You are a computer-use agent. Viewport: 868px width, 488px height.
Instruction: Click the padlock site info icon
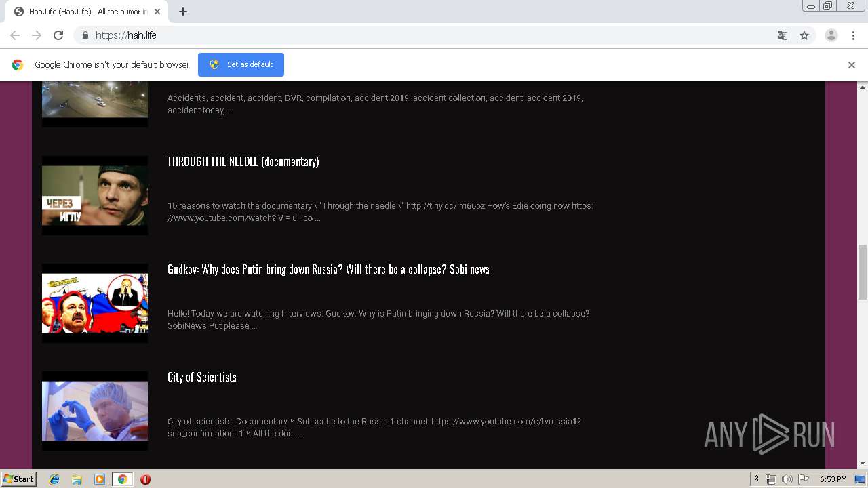point(85,35)
